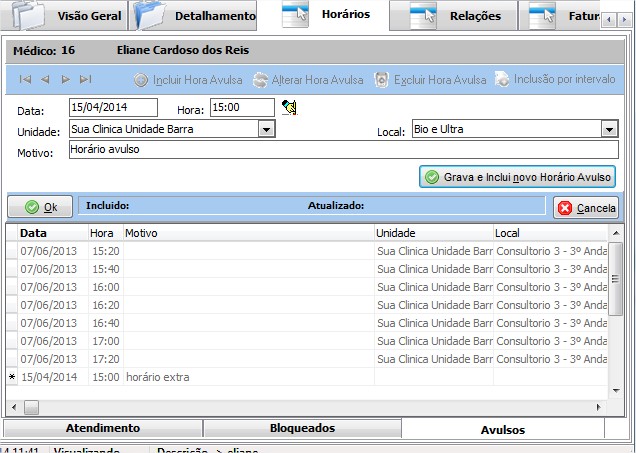
Task: Click the clock picker icon beside Hora
Action: pyautogui.click(x=290, y=107)
